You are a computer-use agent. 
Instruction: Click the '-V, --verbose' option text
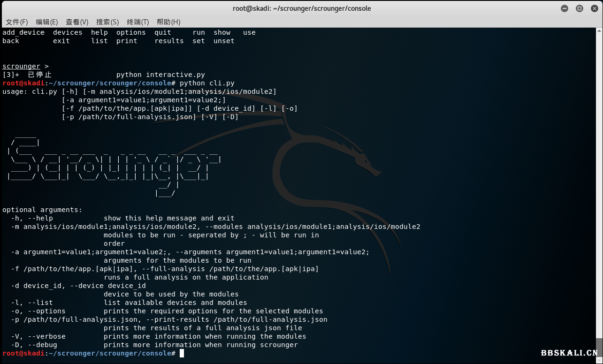click(x=38, y=336)
